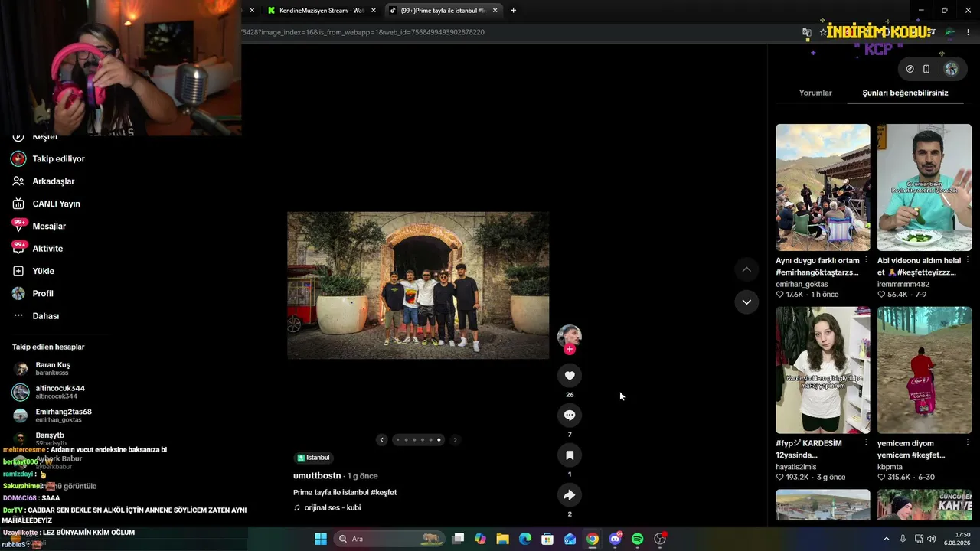Open Task View on the taskbar
This screenshot has height=551, width=980.
click(x=458, y=539)
